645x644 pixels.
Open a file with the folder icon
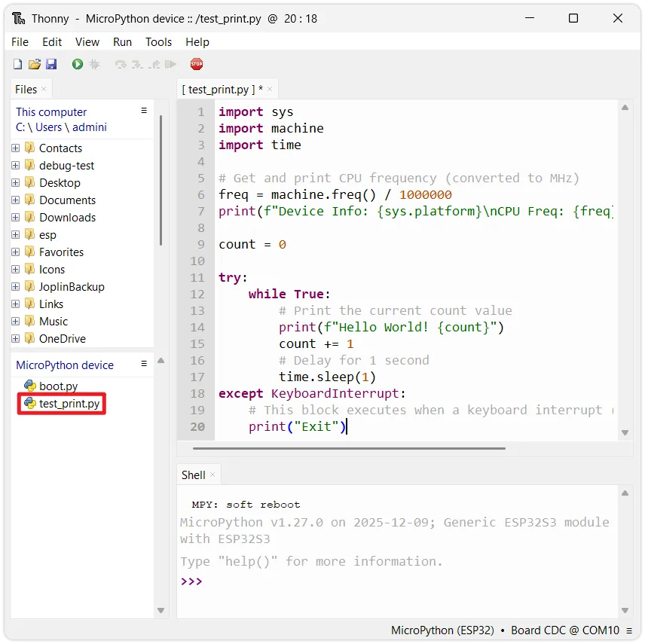[35, 65]
